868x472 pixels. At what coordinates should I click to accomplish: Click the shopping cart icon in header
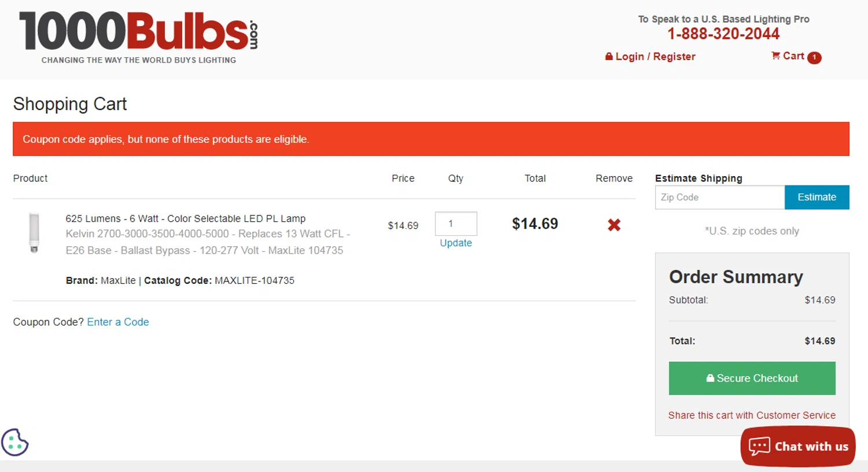775,56
